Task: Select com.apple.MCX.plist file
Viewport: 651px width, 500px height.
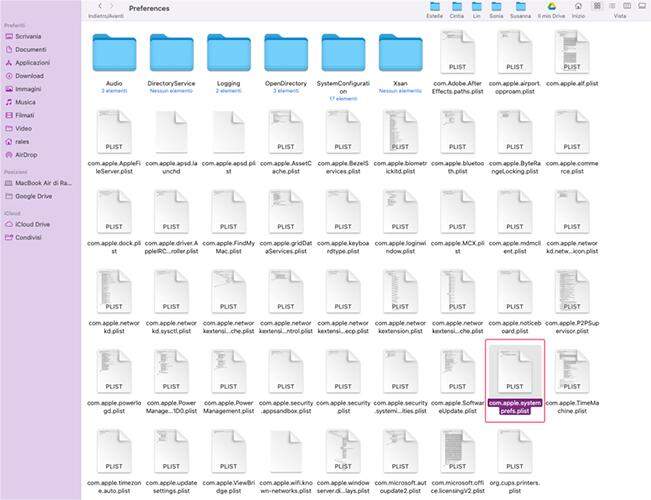Action: (458, 211)
